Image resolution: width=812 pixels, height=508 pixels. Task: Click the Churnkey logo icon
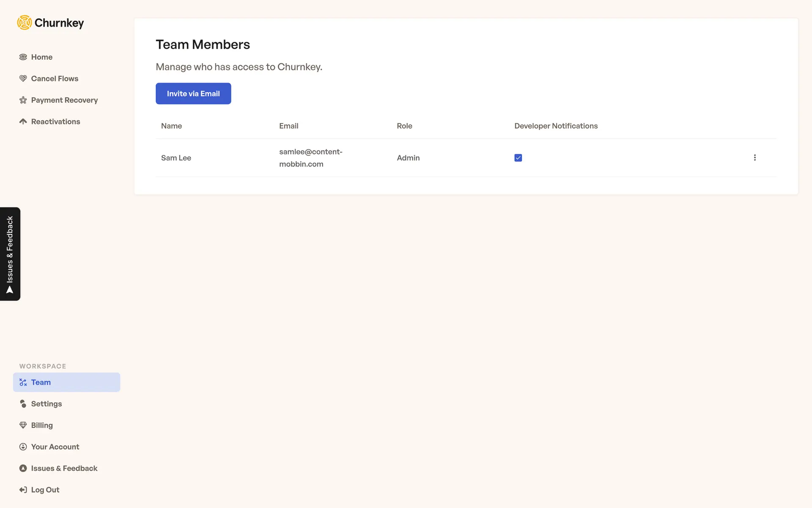tap(25, 22)
